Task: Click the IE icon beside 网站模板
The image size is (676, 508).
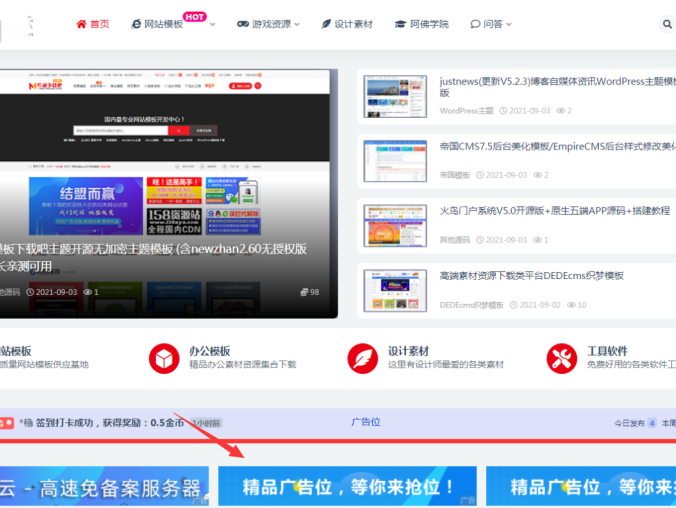Action: click(136, 24)
